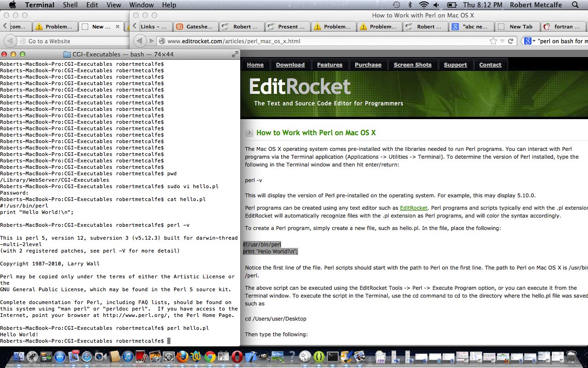Open the Mail stamp icon in Dock
Image resolution: width=588 pixels, height=368 pixels.
pos(73,357)
